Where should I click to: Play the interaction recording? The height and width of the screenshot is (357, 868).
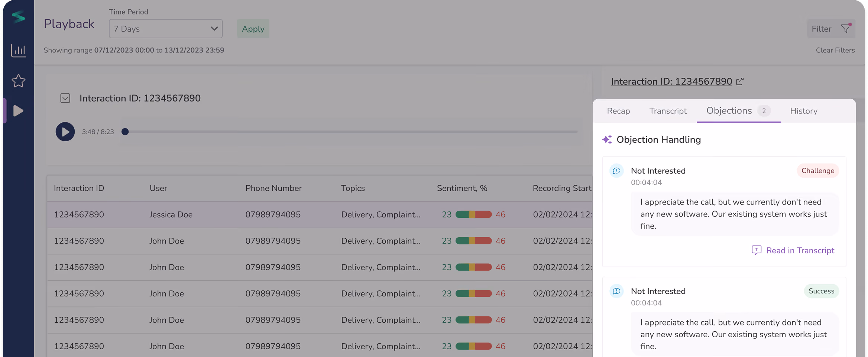(65, 132)
